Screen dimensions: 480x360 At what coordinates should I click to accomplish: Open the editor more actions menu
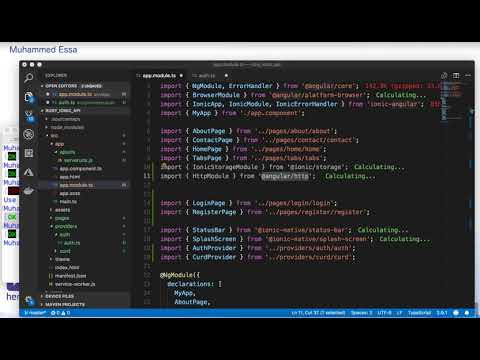pyautogui.click(x=468, y=76)
